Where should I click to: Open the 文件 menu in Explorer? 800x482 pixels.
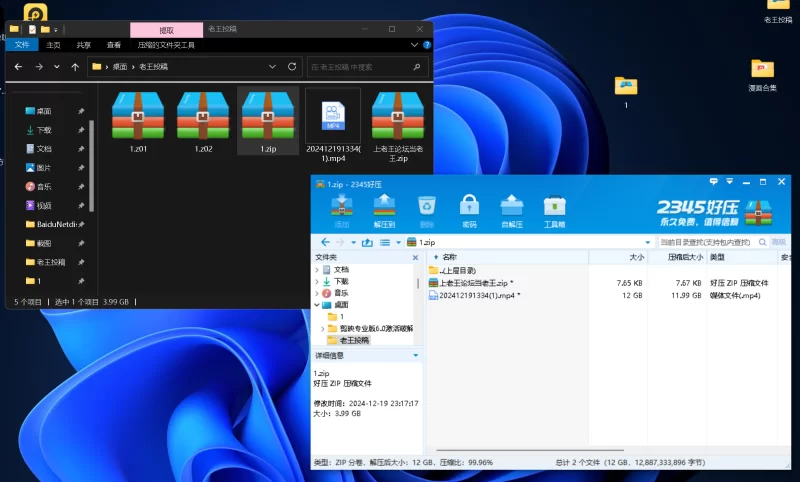tap(22, 45)
